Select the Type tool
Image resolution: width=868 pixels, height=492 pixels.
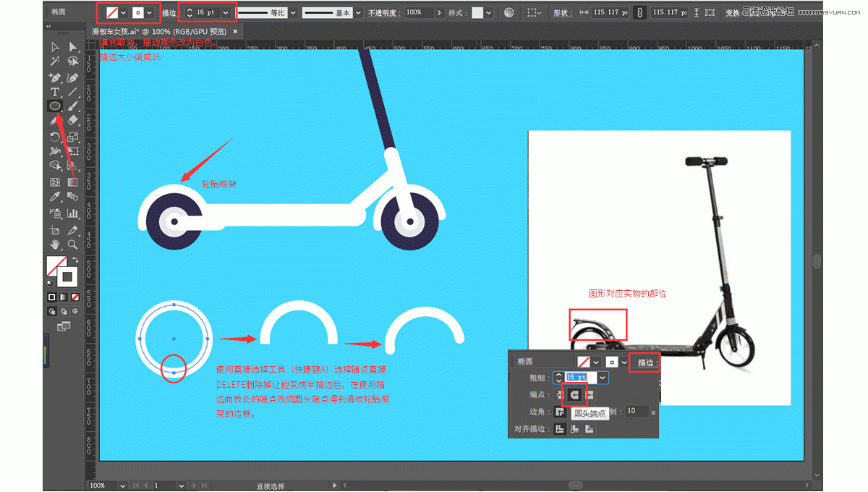pos(54,92)
